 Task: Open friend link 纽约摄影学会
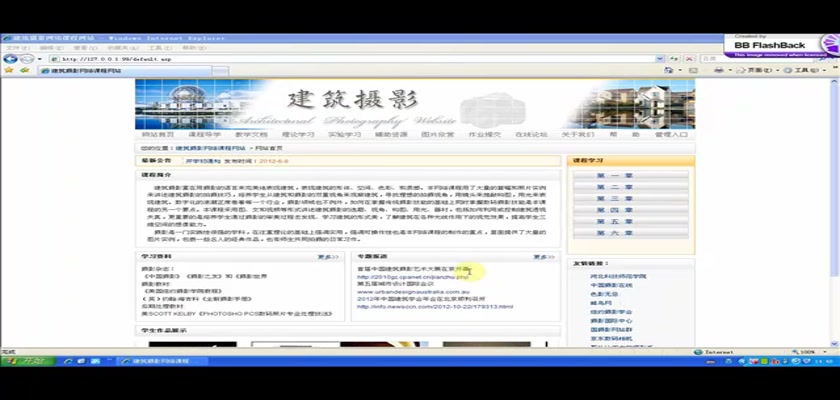coord(611,312)
